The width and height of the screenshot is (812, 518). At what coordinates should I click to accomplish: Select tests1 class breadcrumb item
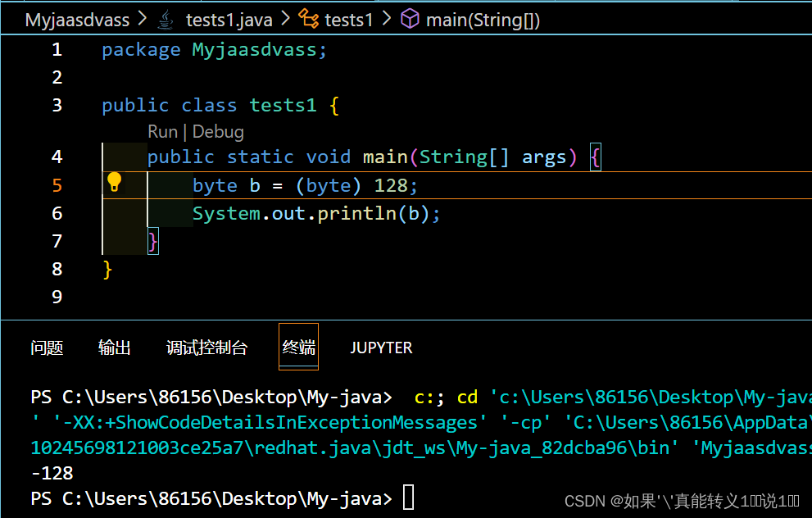(x=348, y=20)
